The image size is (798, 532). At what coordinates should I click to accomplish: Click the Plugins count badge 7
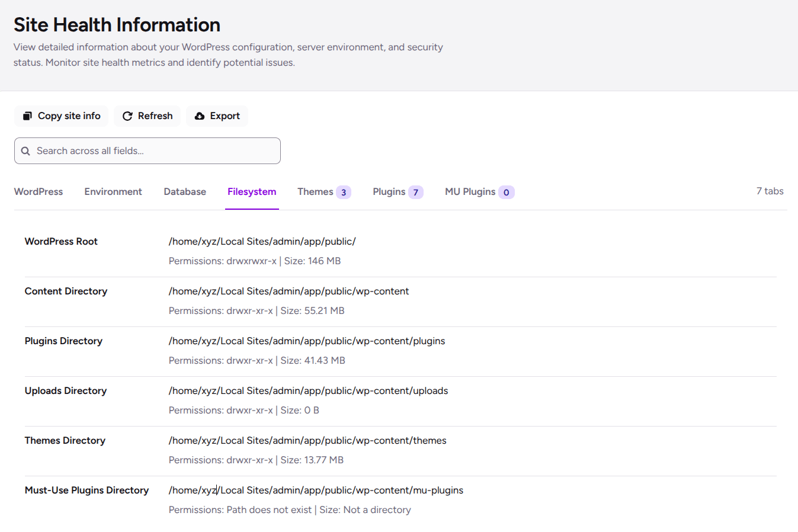[416, 193]
